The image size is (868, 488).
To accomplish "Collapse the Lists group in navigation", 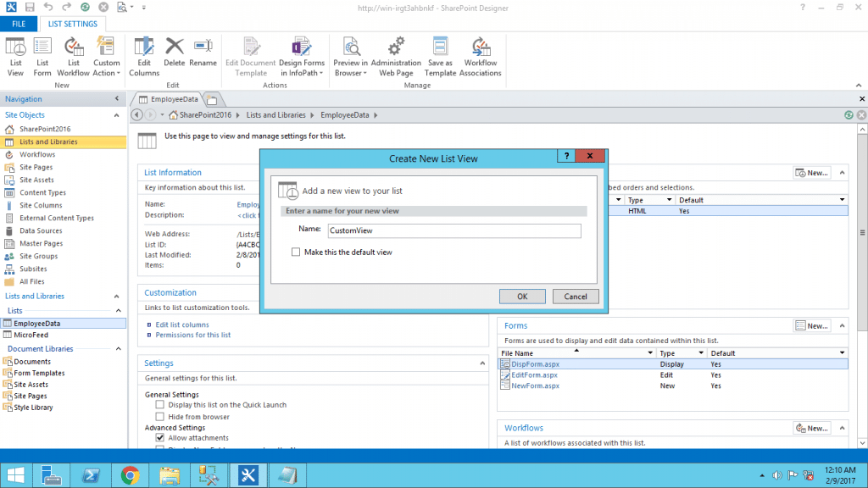I will pyautogui.click(x=119, y=311).
